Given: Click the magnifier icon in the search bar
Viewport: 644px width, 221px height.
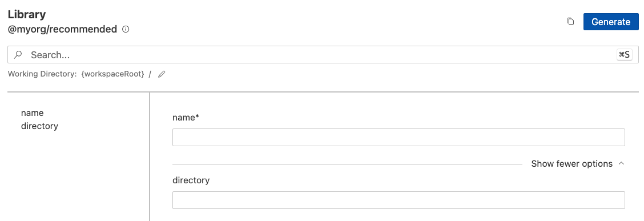Looking at the screenshot, I should click(x=18, y=55).
